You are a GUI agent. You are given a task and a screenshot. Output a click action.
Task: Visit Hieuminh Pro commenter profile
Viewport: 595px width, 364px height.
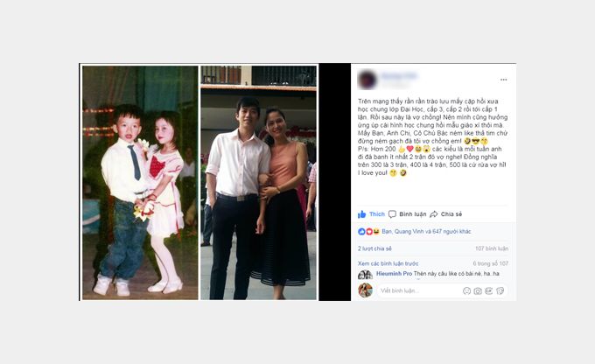394,273
